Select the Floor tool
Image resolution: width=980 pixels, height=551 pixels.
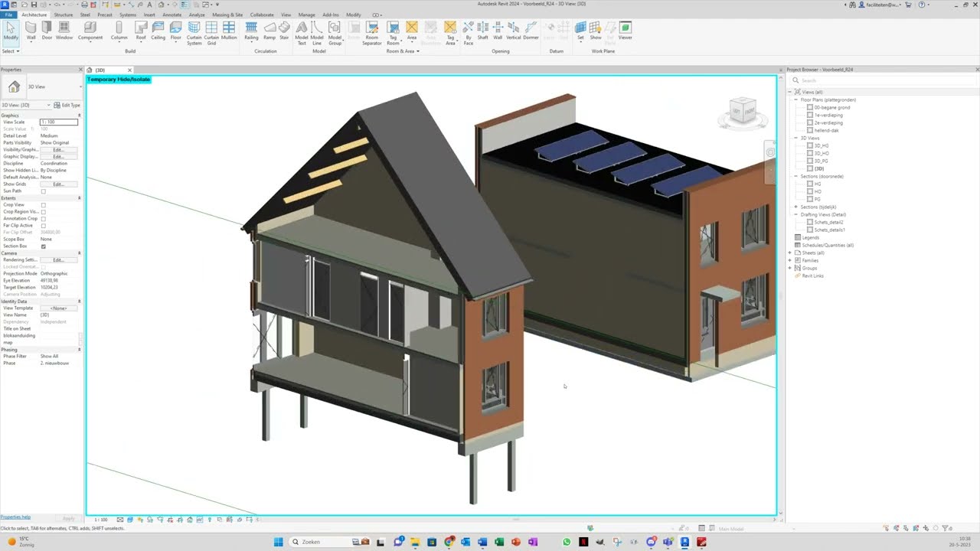[x=175, y=31]
